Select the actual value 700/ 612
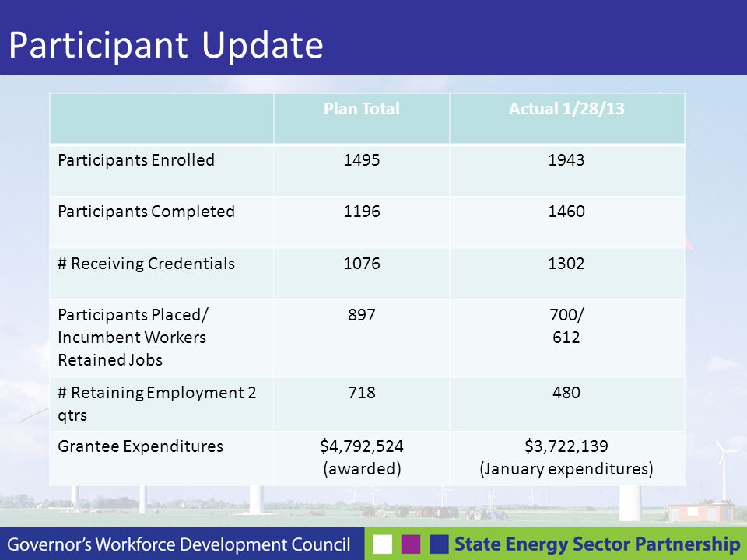This screenshot has height=560, width=747. tap(566, 326)
